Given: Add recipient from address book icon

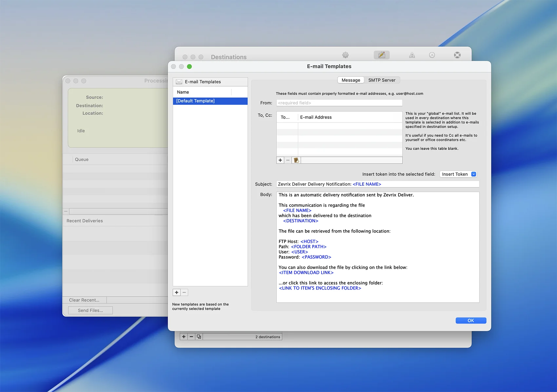Looking at the screenshot, I should pyautogui.click(x=296, y=160).
